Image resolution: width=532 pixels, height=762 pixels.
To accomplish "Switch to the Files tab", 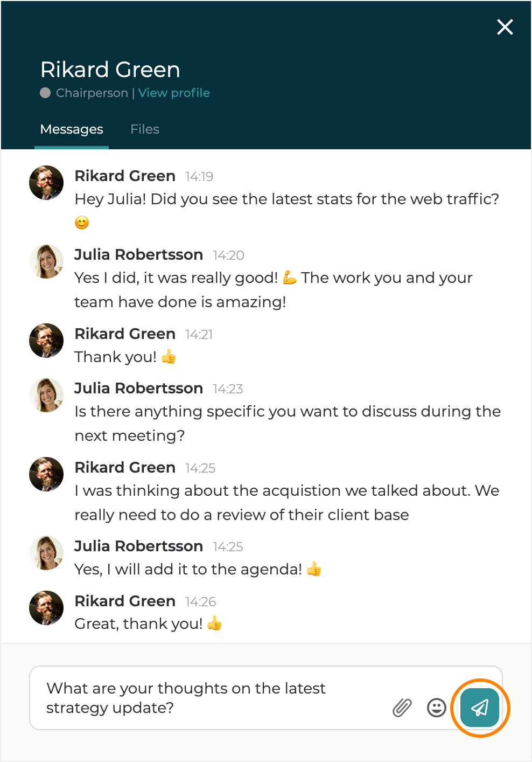I will (x=145, y=129).
